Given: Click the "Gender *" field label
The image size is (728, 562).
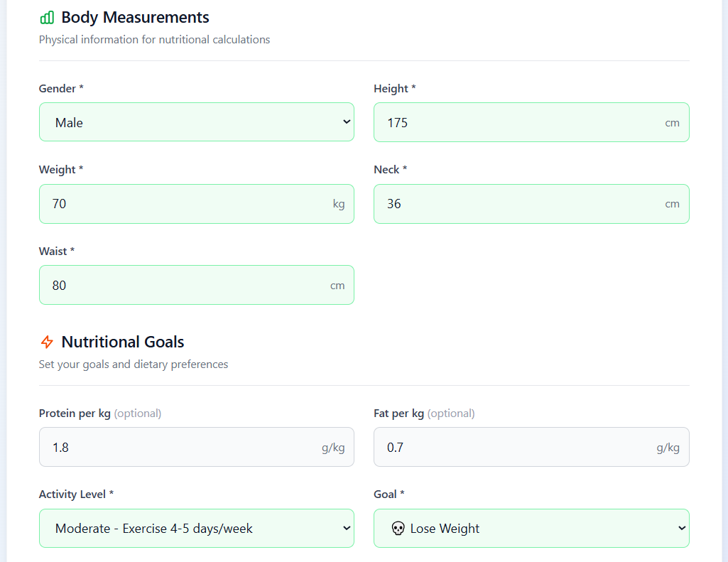Looking at the screenshot, I should (x=61, y=89).
